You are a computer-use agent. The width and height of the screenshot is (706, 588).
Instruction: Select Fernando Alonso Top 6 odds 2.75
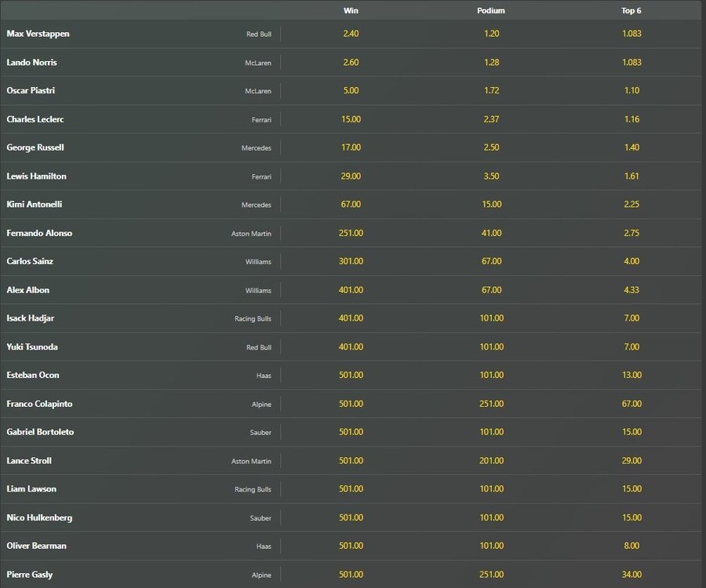[631, 233]
